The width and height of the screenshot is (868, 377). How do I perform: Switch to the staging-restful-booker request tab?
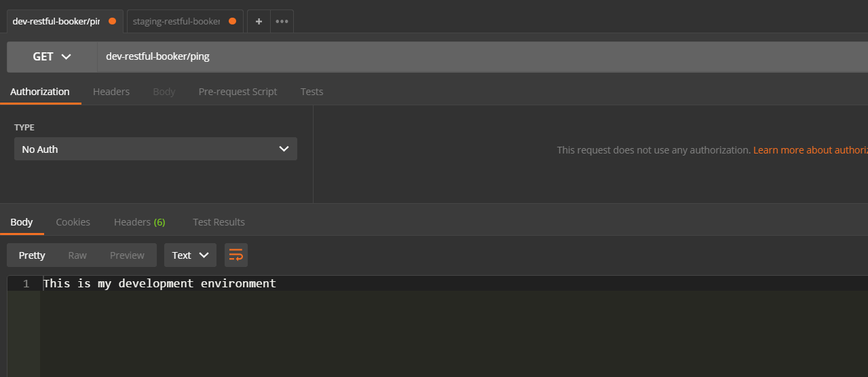[x=176, y=21]
